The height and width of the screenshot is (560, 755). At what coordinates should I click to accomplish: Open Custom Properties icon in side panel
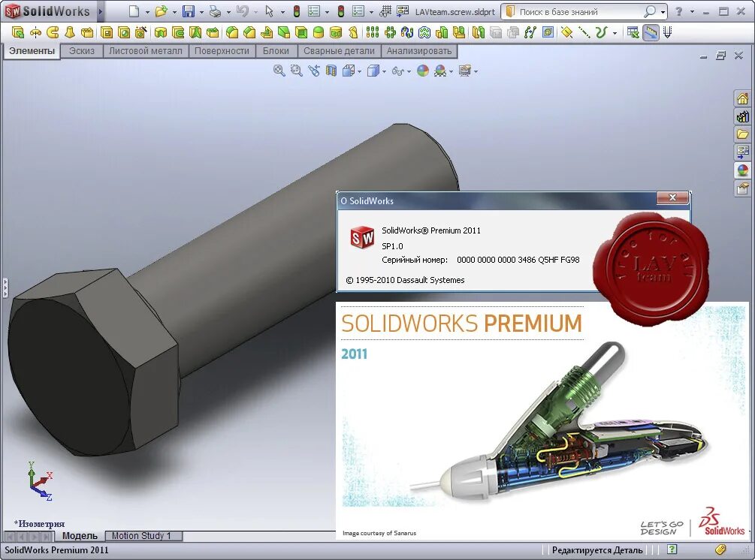[742, 188]
